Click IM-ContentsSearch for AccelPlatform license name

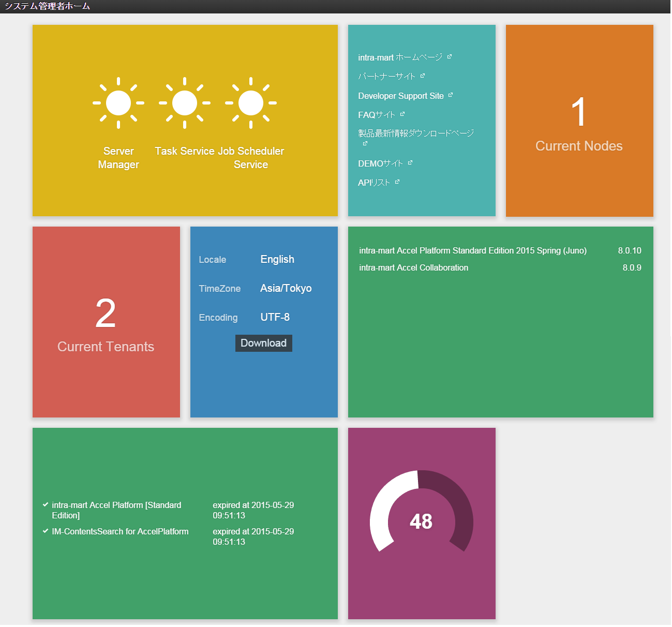[120, 531]
